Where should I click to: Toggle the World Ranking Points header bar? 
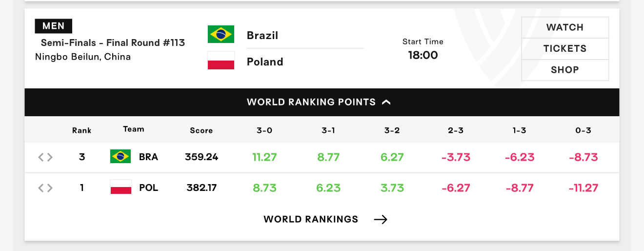coord(322,102)
